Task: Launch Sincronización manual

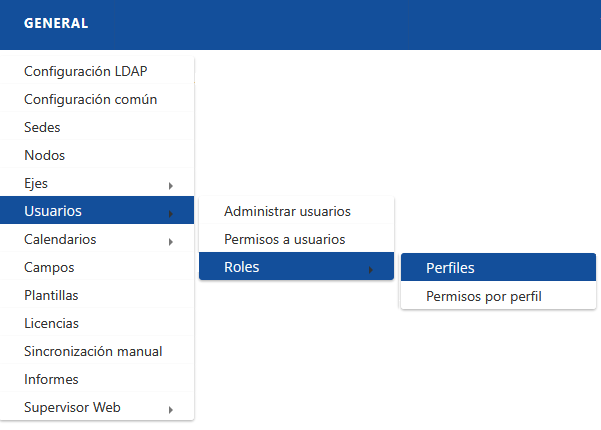Action: click(93, 352)
